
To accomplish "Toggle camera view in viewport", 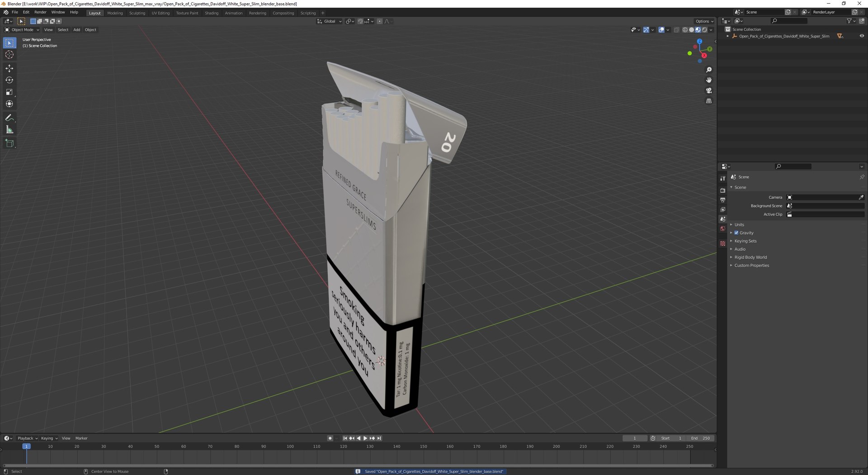I will [708, 90].
